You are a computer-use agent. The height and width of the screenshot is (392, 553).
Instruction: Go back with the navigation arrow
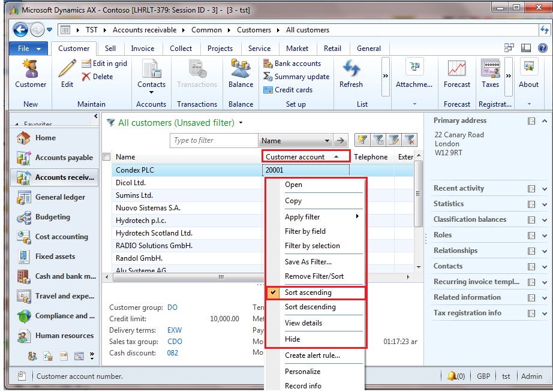coord(20,30)
